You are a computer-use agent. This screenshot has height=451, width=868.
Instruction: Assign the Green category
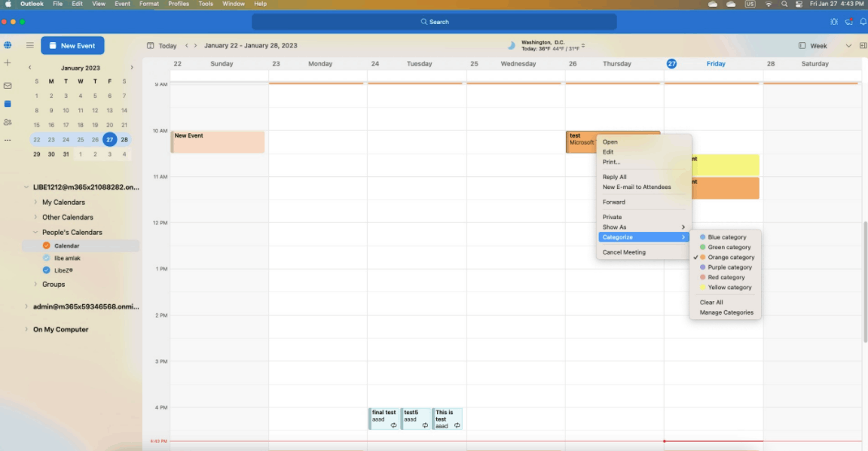tap(725, 248)
